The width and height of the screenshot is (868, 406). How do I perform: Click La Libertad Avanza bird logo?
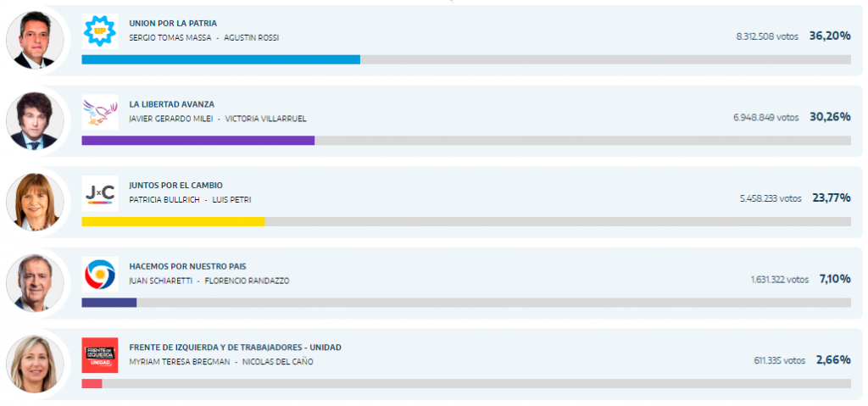click(x=100, y=112)
